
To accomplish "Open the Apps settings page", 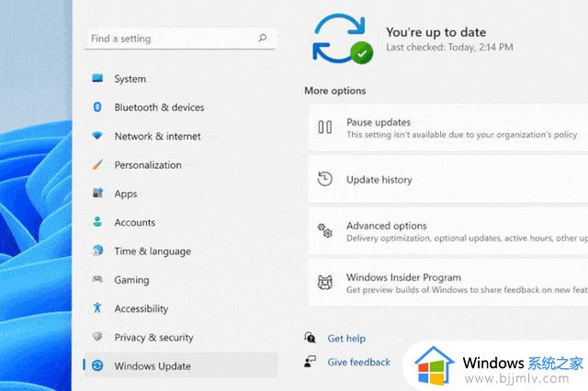I will point(180,194).
